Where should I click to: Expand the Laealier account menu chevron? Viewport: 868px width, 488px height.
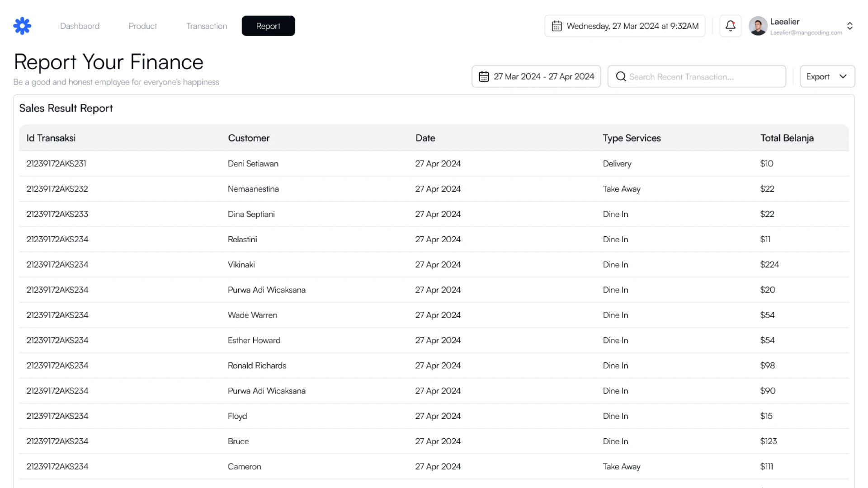[850, 26]
